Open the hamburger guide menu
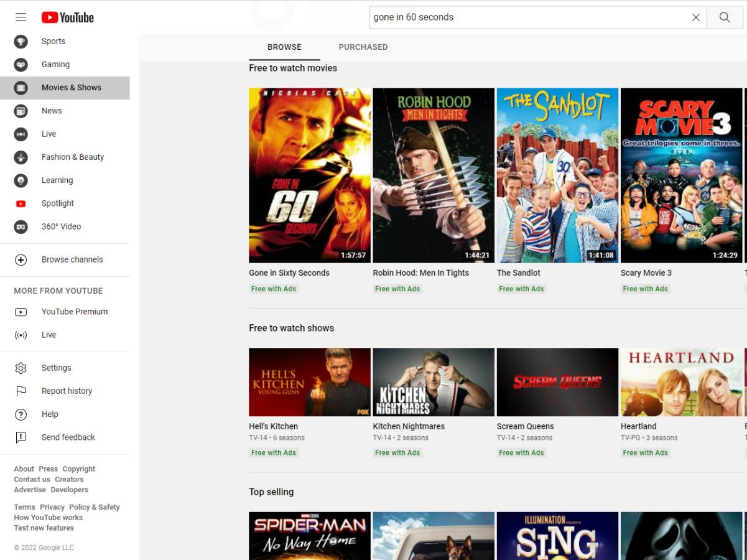The width and height of the screenshot is (747, 560). click(x=21, y=17)
